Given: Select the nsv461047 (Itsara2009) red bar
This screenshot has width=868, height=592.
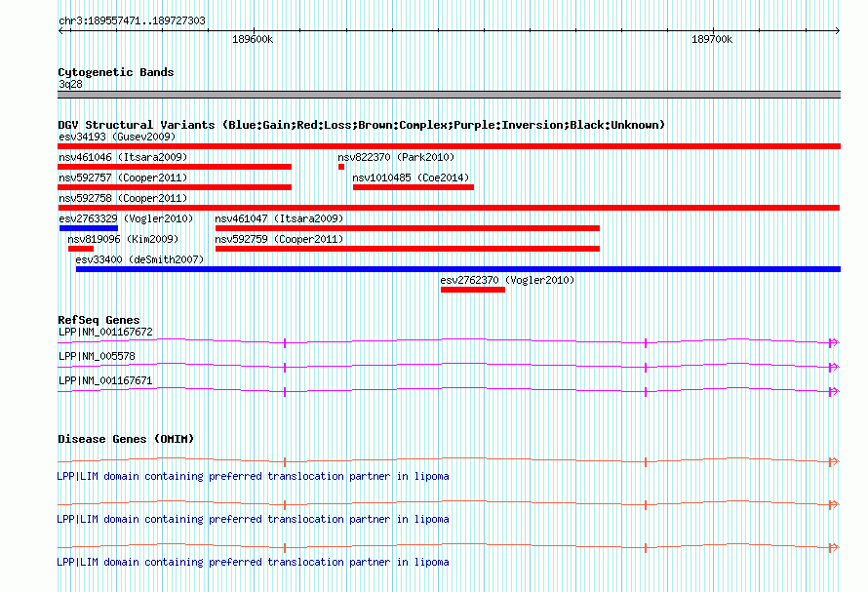Looking at the screenshot, I should (x=408, y=228).
